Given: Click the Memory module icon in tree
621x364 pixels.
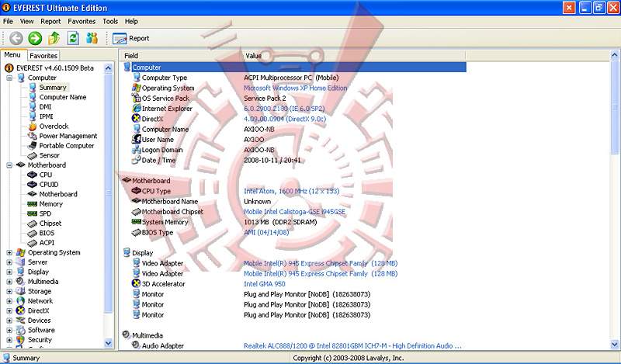Looking at the screenshot, I should (x=32, y=204).
